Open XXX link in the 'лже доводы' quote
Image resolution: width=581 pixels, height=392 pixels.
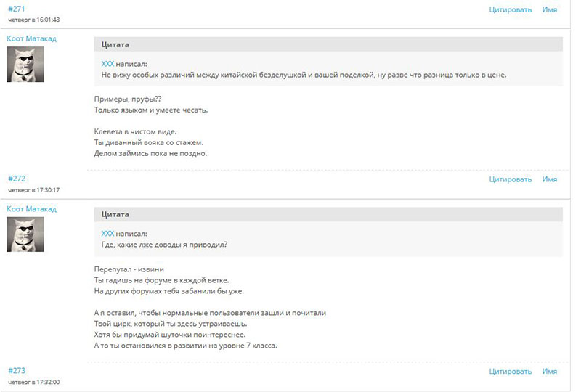[x=107, y=234]
